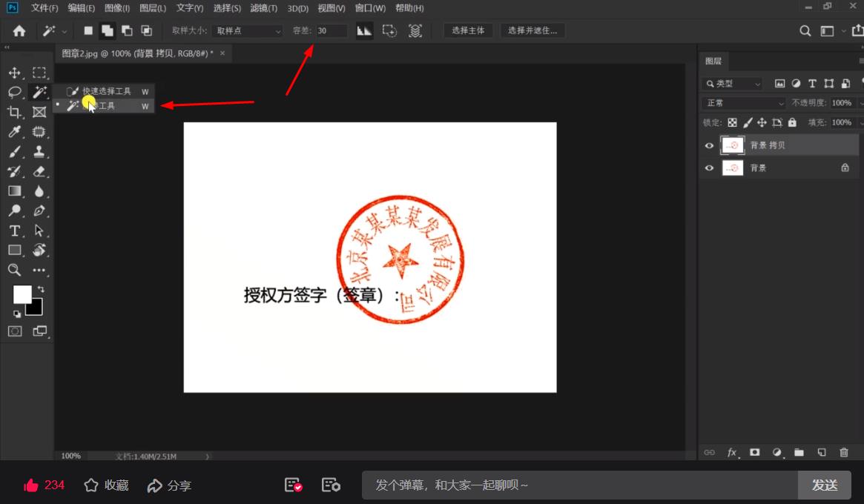Viewport: 864px width, 504px height.
Task: Select the Brush tool
Action: (15, 151)
